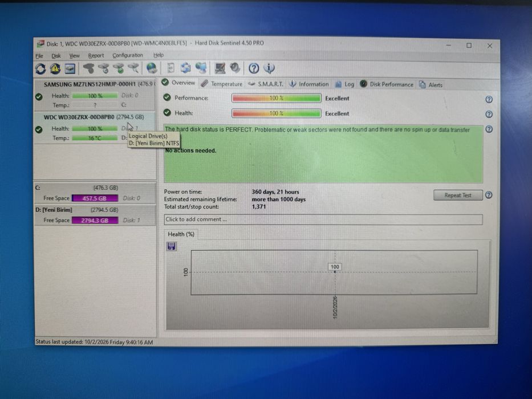Click the Repeat Test button
532x399 pixels.
coord(458,195)
